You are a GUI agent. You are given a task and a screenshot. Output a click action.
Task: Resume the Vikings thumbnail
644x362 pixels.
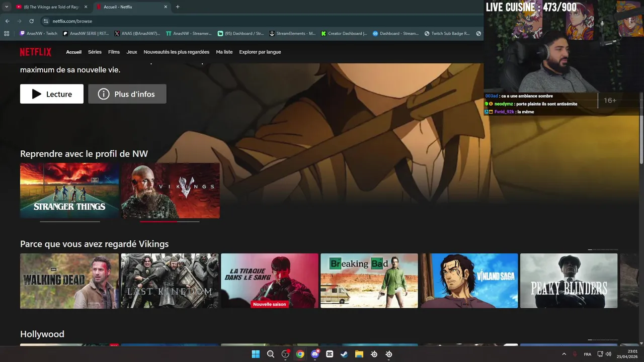pyautogui.click(x=170, y=191)
